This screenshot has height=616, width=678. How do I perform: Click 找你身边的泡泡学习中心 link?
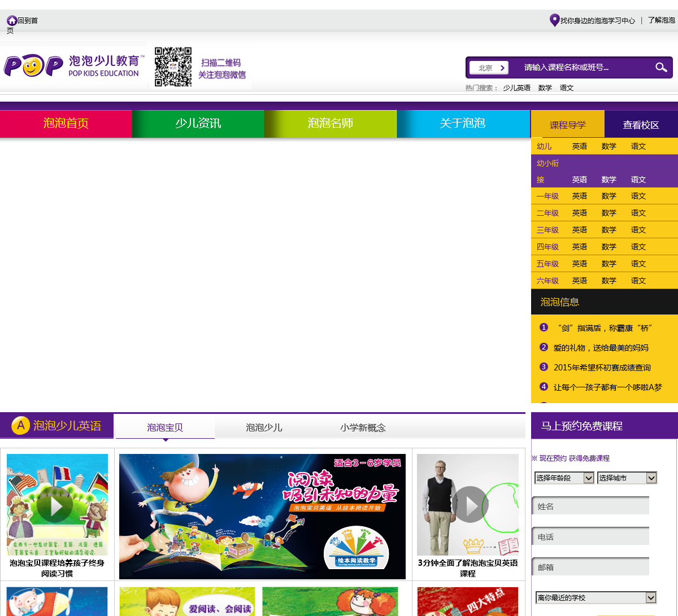[598, 20]
